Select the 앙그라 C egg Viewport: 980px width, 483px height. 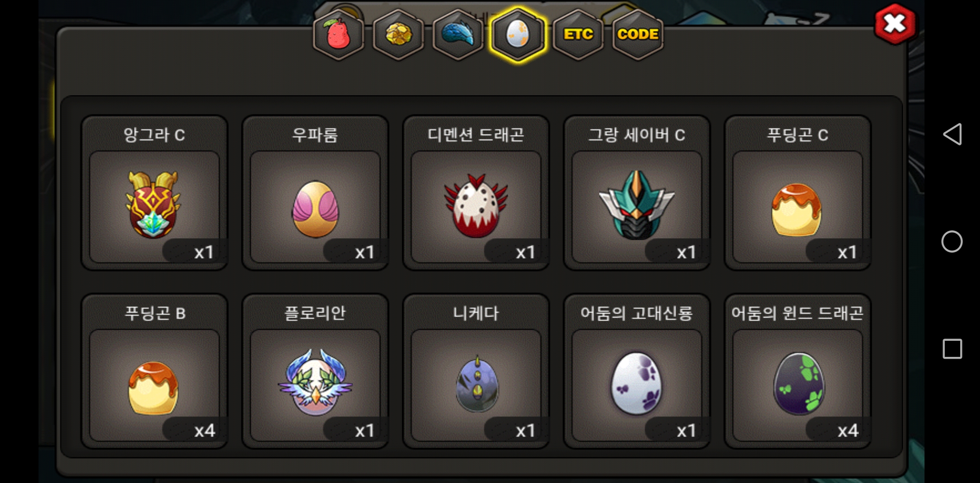154,193
